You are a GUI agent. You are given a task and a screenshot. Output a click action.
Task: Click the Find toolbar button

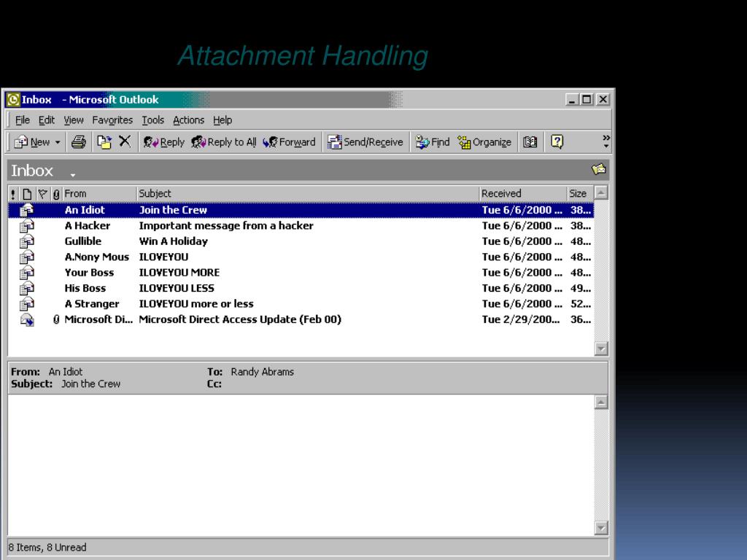[x=433, y=142]
